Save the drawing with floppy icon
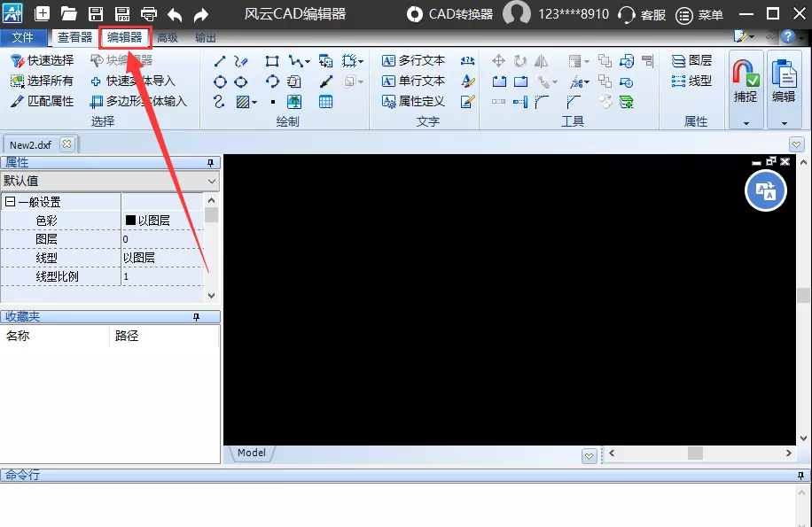This screenshot has height=527, width=812. coord(95,14)
